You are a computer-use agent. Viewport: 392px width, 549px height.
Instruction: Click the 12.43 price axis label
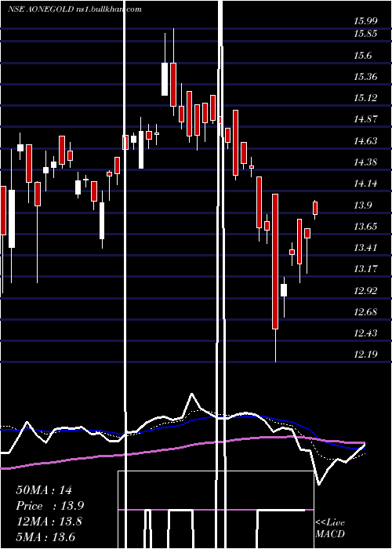[x=365, y=333]
